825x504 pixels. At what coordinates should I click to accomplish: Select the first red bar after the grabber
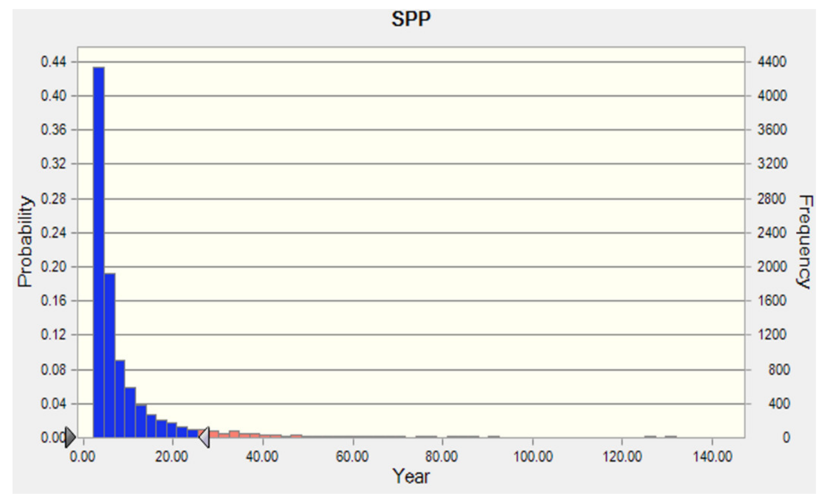pyautogui.click(x=214, y=434)
